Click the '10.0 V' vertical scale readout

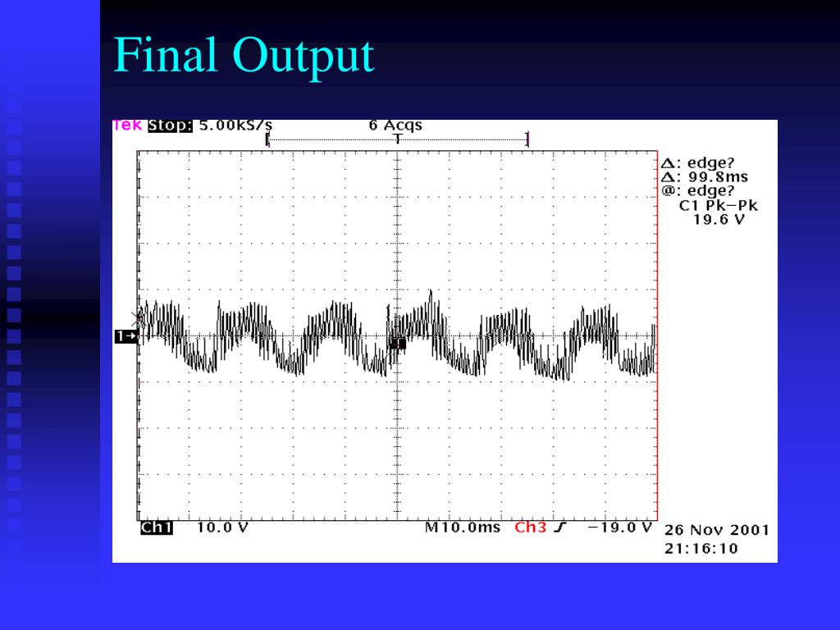click(222, 527)
